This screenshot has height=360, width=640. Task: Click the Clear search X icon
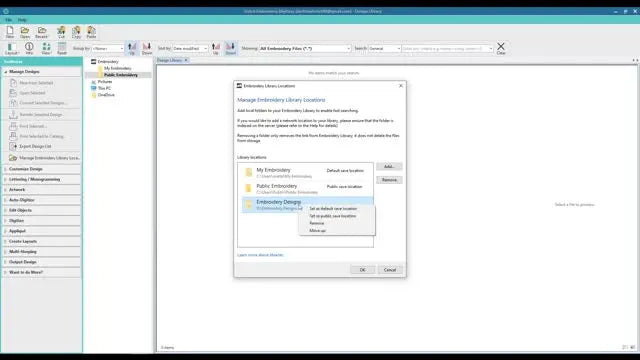[x=501, y=48]
